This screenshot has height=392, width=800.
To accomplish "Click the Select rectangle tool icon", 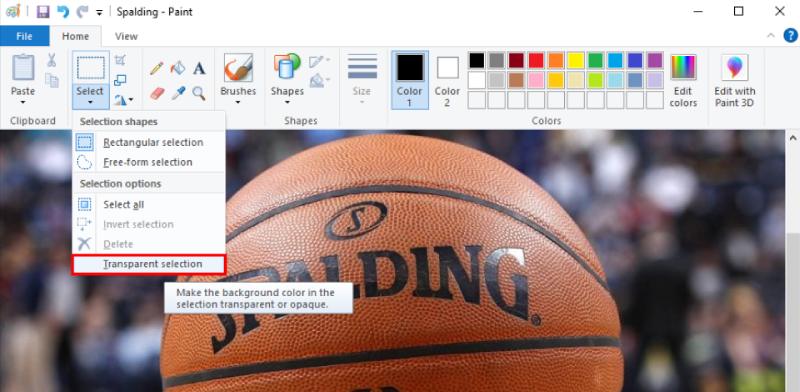I will pyautogui.click(x=90, y=67).
